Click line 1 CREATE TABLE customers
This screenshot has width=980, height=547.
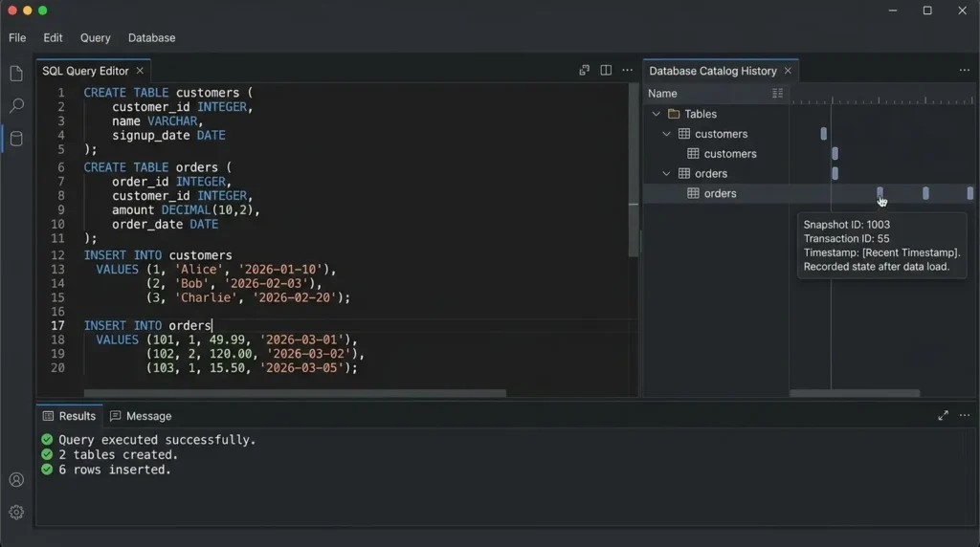pos(168,93)
